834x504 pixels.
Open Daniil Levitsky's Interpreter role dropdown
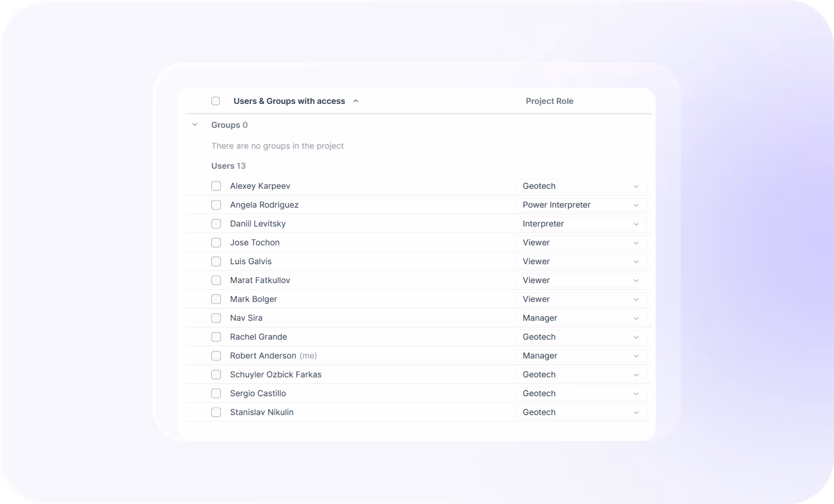[x=580, y=224]
